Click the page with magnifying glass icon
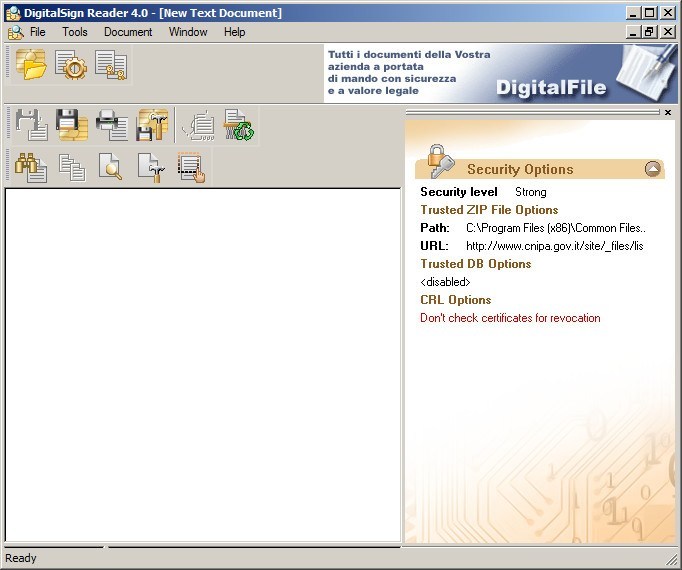Viewport: 682px width, 570px height. (110, 166)
